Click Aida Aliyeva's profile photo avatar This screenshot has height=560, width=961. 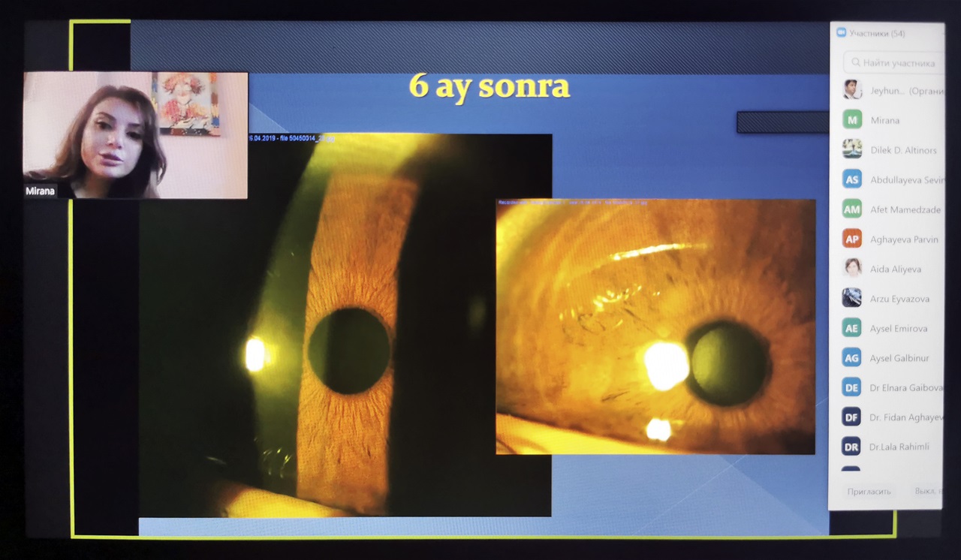coord(851,268)
